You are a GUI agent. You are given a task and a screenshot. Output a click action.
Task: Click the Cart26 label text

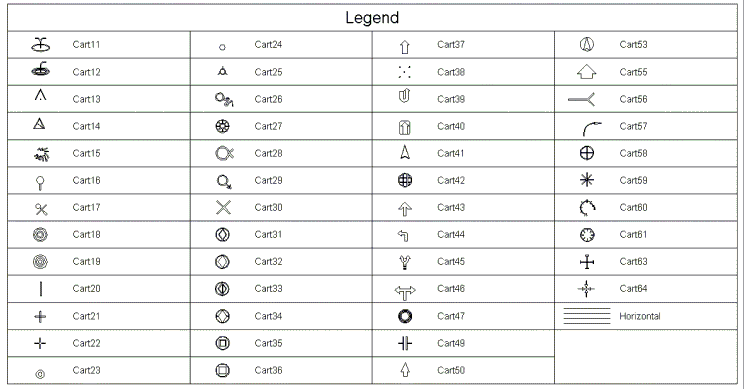(268, 99)
